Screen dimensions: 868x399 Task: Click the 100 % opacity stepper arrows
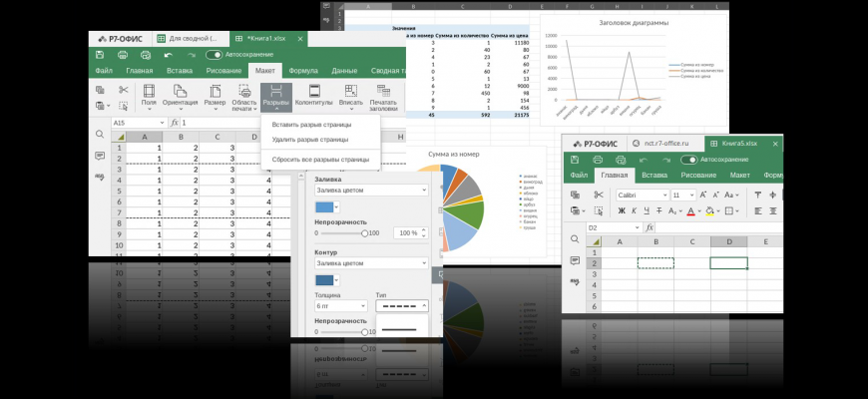pos(423,233)
